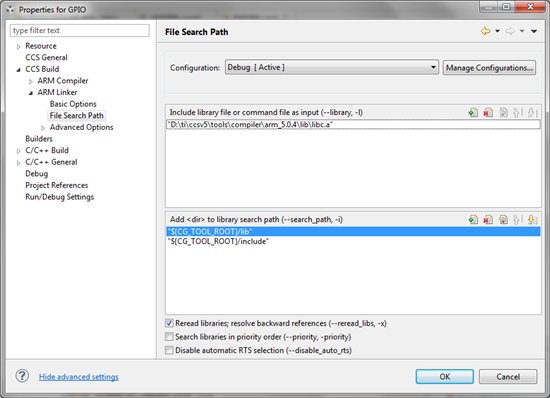Click the Edit icon for library file list
This screenshot has width=550, height=398.
(x=503, y=113)
